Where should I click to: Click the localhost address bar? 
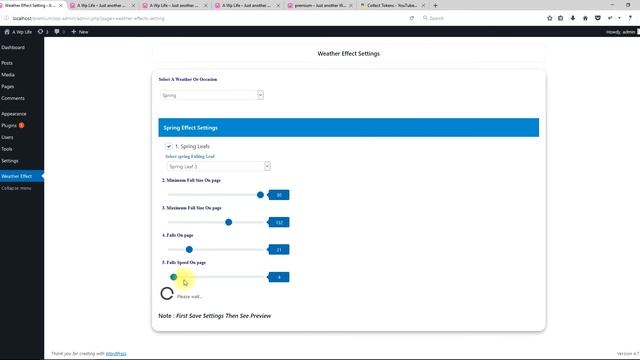208,18
